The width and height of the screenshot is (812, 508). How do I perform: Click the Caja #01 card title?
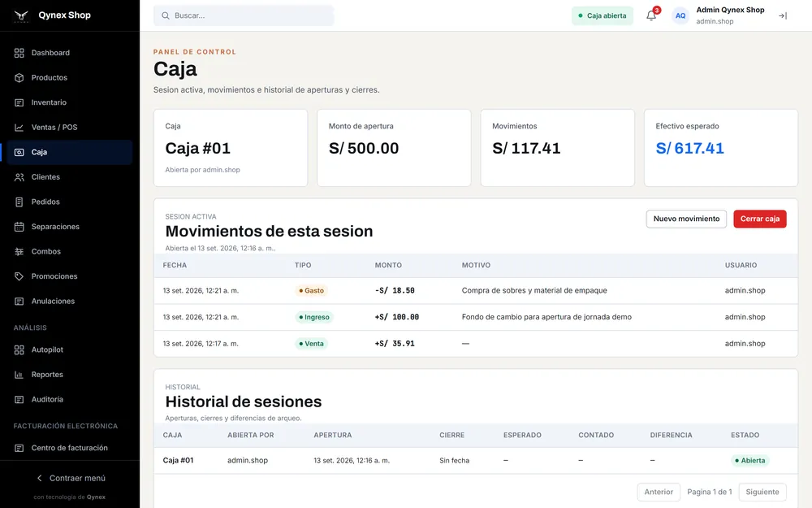(x=198, y=148)
